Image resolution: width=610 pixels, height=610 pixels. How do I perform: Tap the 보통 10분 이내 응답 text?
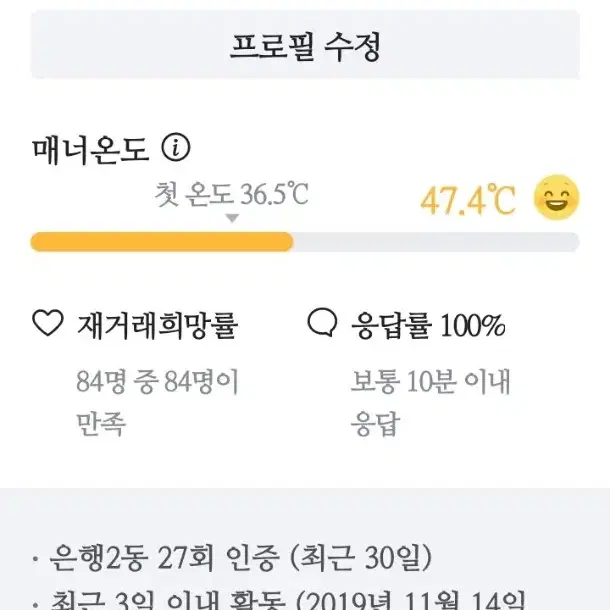coord(430,403)
